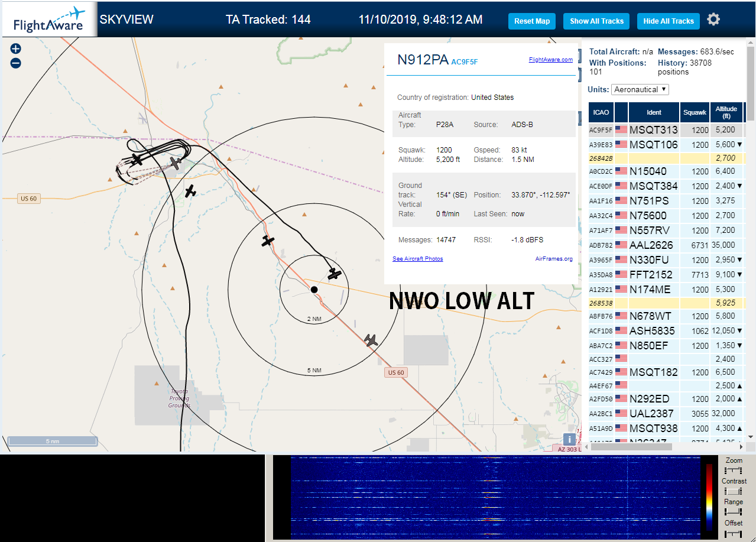
Task: Adjust the waterfall Range slider
Action: point(734,512)
